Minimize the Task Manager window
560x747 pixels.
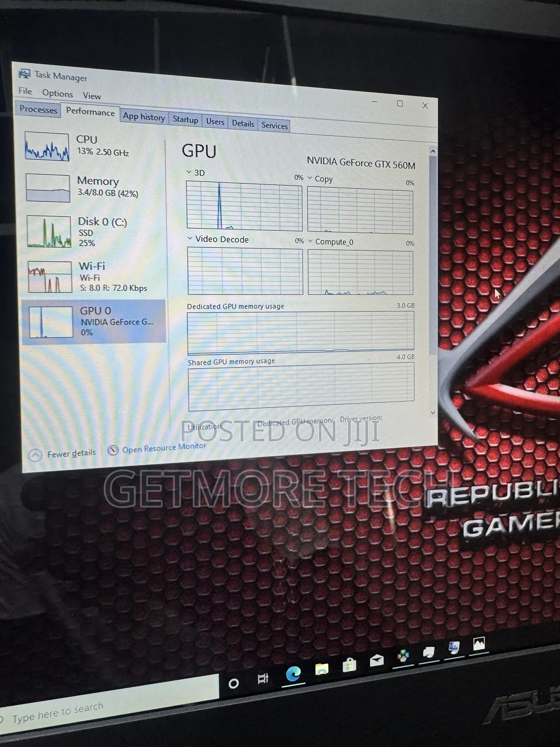(x=374, y=102)
